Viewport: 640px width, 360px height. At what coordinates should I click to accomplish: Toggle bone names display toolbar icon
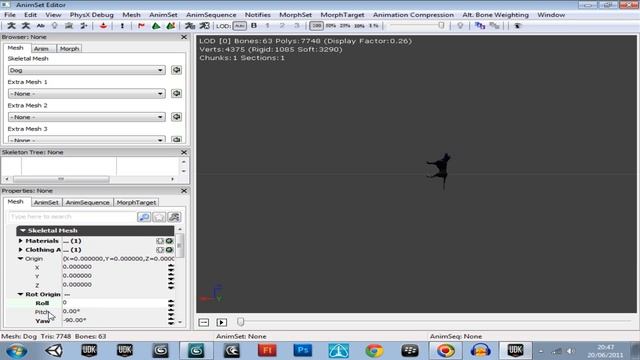40,26
